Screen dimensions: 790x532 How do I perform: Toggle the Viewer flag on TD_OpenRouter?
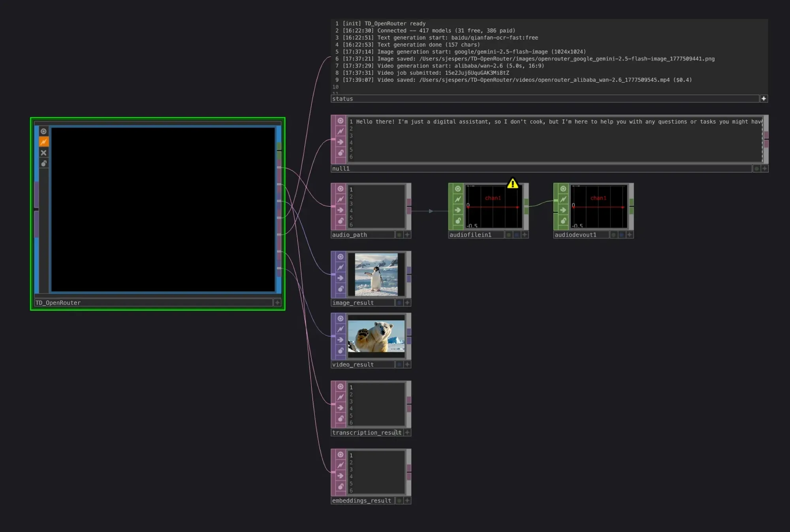(x=44, y=131)
